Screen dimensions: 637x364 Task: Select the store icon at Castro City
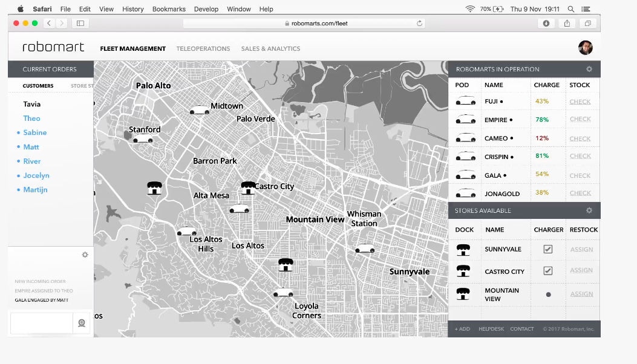click(x=247, y=187)
